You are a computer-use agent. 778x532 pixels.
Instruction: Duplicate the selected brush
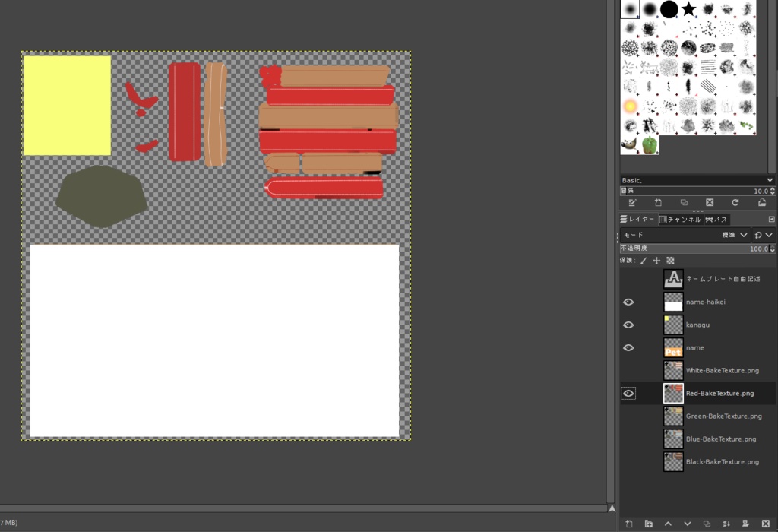(684, 202)
